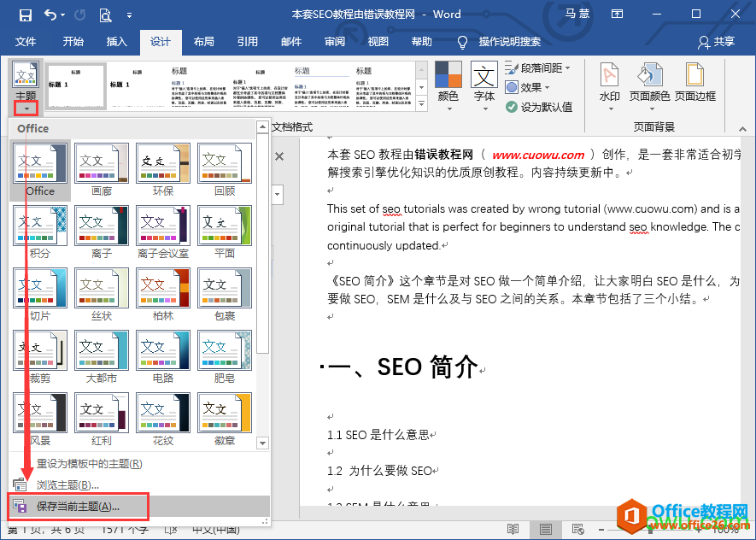The width and height of the screenshot is (756, 540).
Task: Apply the 丝状 theme
Action: pyautogui.click(x=102, y=295)
